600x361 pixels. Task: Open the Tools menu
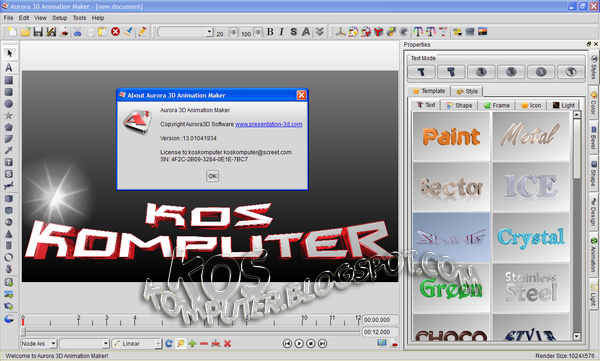(x=79, y=18)
